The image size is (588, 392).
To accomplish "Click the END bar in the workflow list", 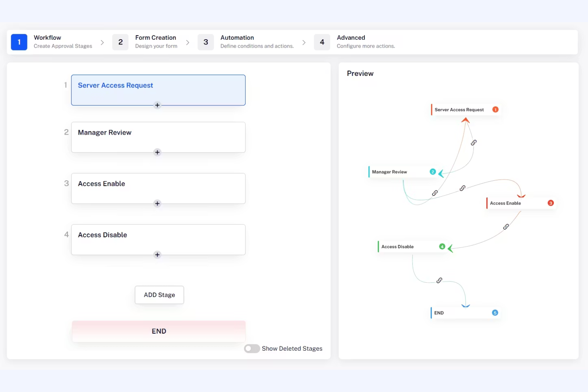I will click(x=159, y=331).
